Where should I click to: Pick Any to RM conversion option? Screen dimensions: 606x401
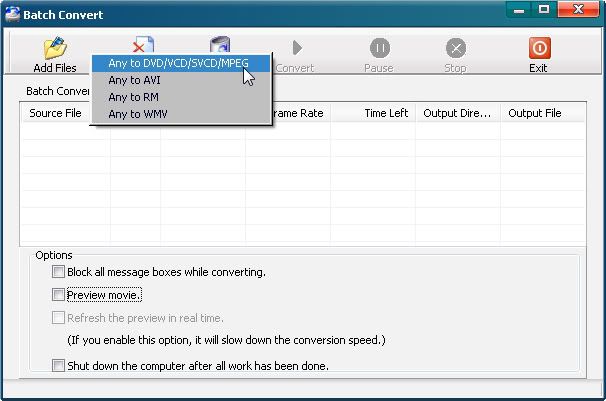pyautogui.click(x=133, y=97)
